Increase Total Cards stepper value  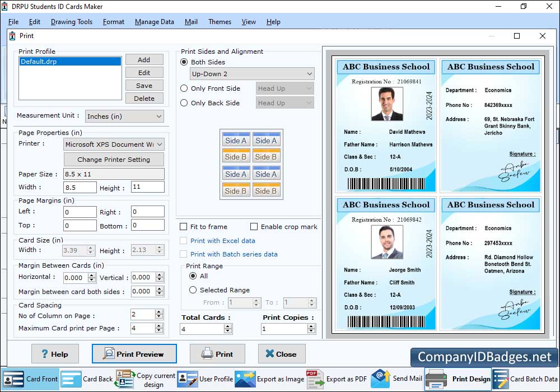(228, 326)
